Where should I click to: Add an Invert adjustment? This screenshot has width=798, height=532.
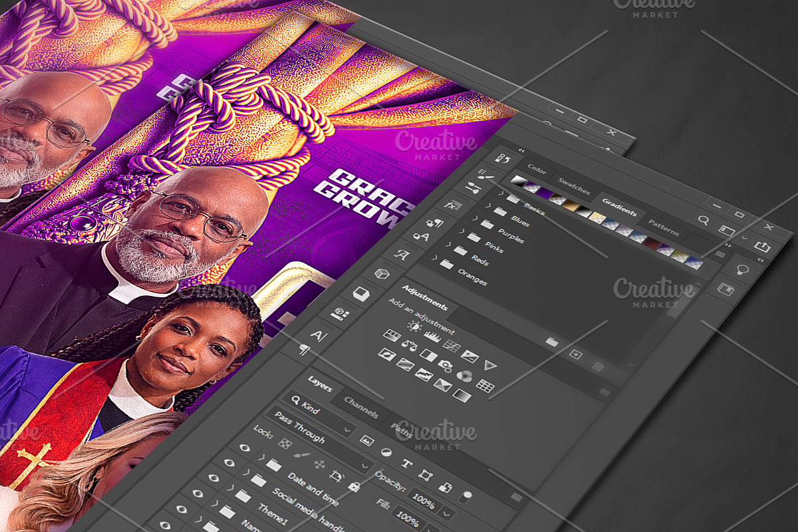pos(386,354)
